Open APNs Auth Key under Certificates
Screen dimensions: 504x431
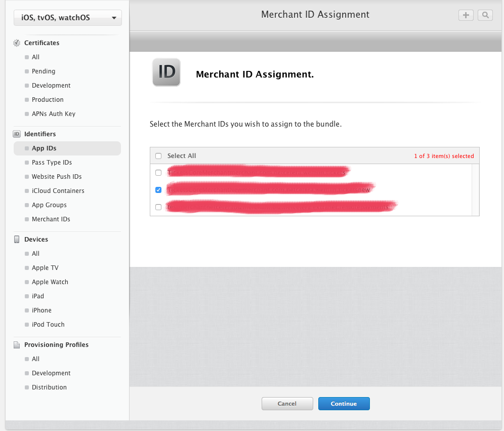(x=53, y=114)
